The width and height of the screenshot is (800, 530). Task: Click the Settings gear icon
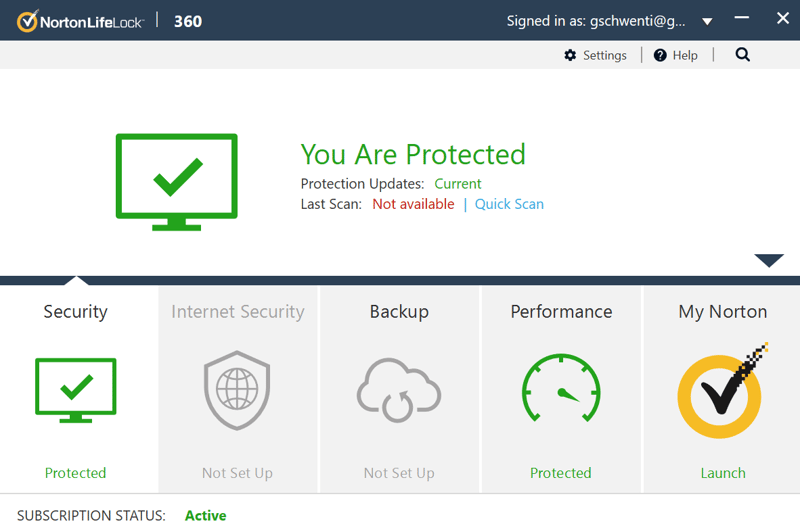tap(570, 55)
